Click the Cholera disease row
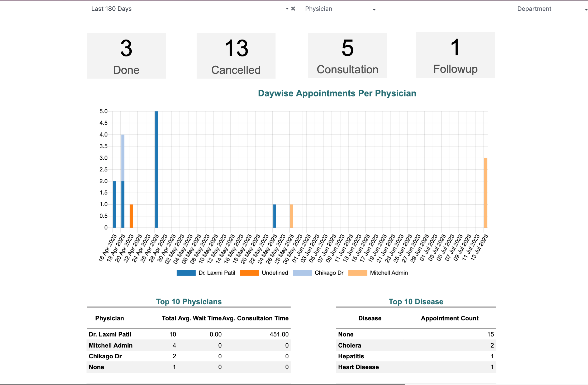588x385 pixels. click(349, 345)
